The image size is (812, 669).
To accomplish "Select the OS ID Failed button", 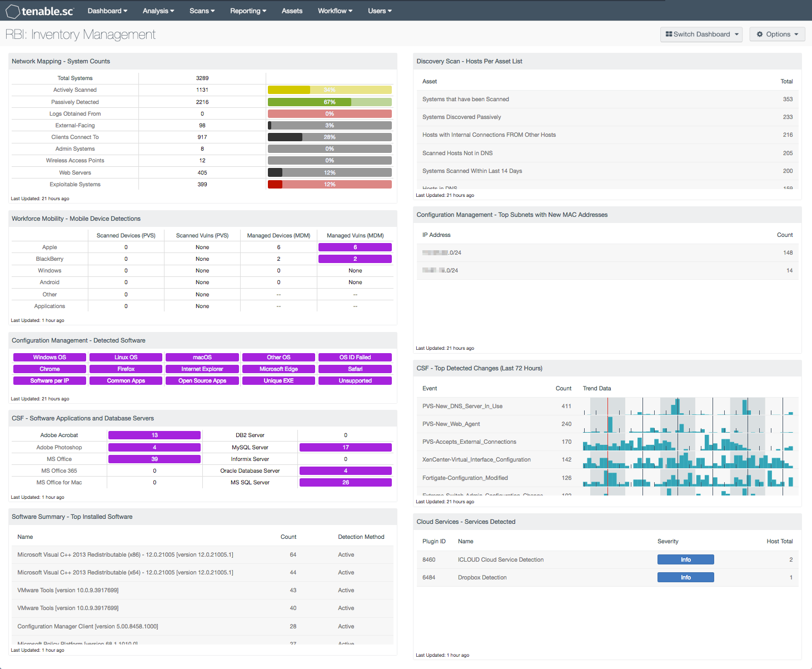I will click(355, 357).
